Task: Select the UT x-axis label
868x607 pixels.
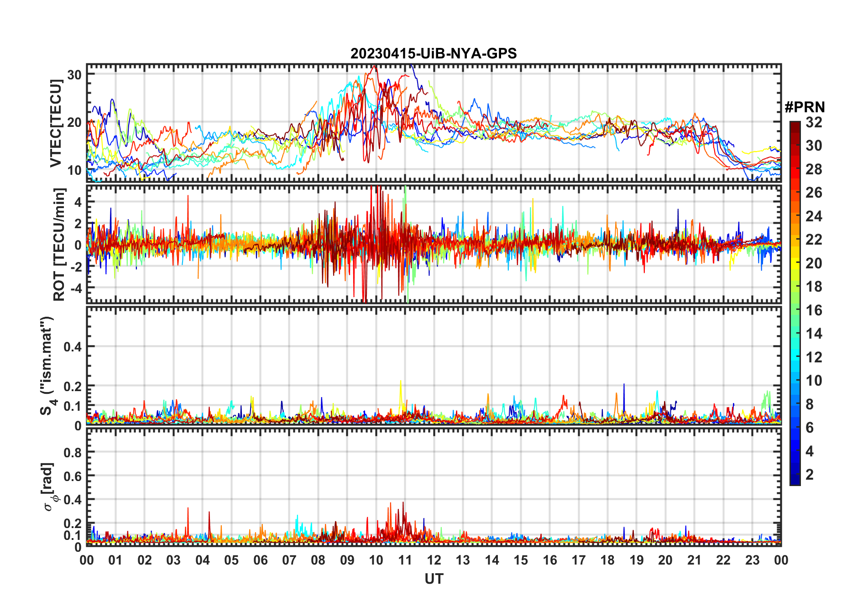Action: [434, 579]
